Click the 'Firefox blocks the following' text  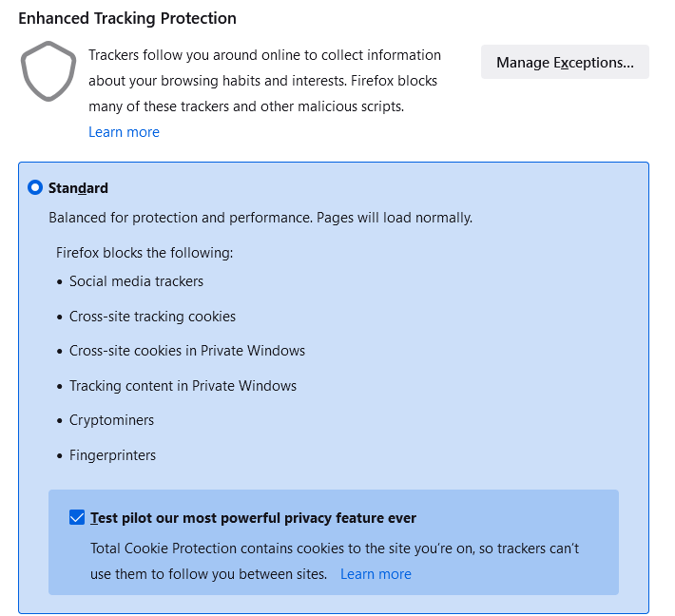tap(145, 253)
